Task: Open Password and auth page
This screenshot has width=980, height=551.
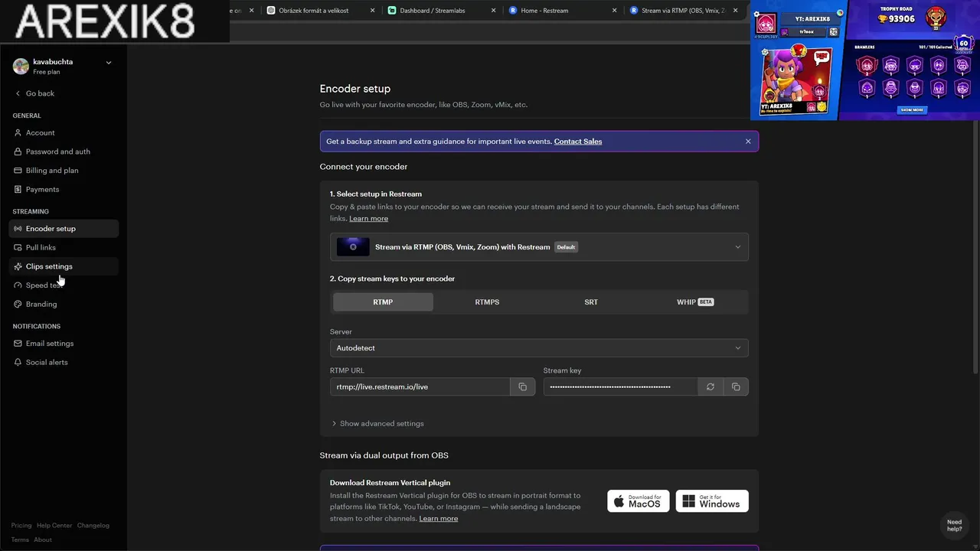Action: pos(64,152)
